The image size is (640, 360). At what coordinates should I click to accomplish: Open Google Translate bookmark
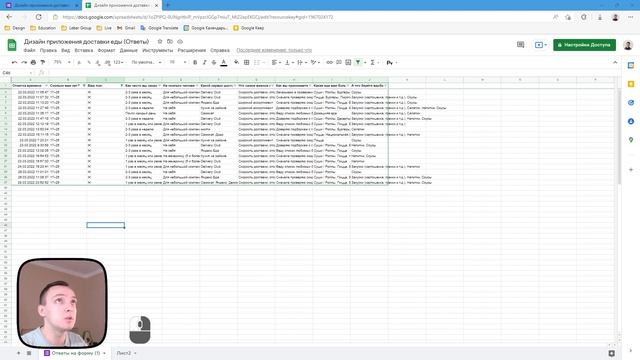(159, 28)
